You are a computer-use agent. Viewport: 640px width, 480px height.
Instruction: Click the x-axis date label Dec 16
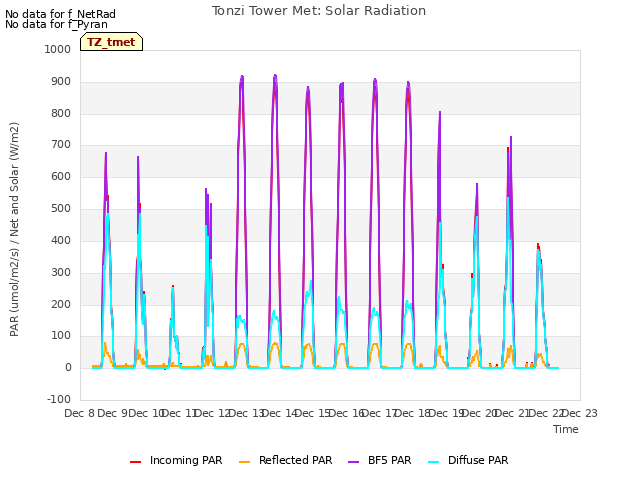tap(346, 413)
